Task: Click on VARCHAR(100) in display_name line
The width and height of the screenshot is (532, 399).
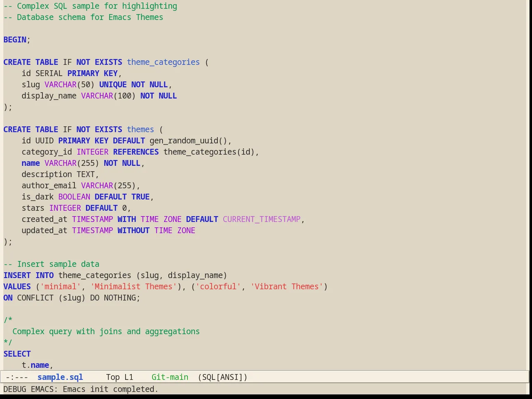Action: pos(108,96)
